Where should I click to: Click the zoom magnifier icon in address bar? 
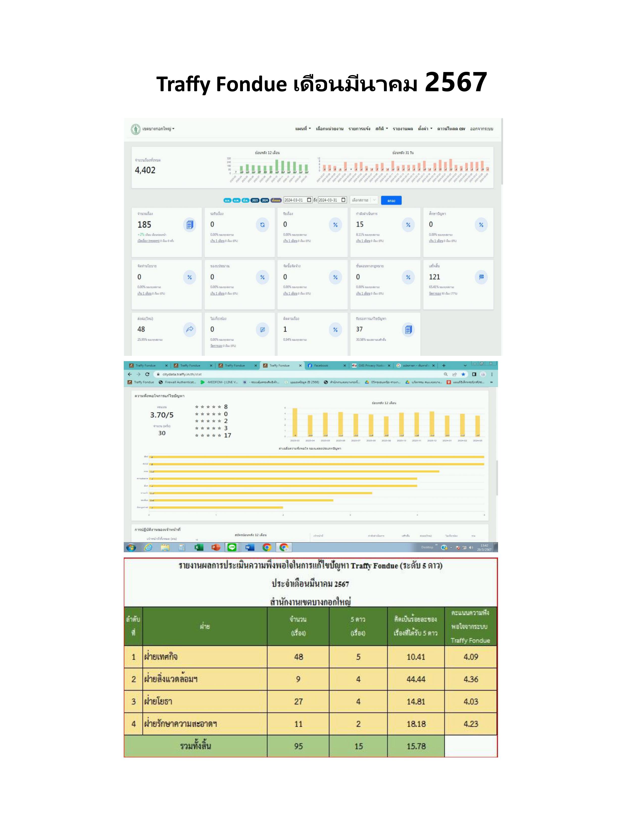pyautogui.click(x=445, y=374)
